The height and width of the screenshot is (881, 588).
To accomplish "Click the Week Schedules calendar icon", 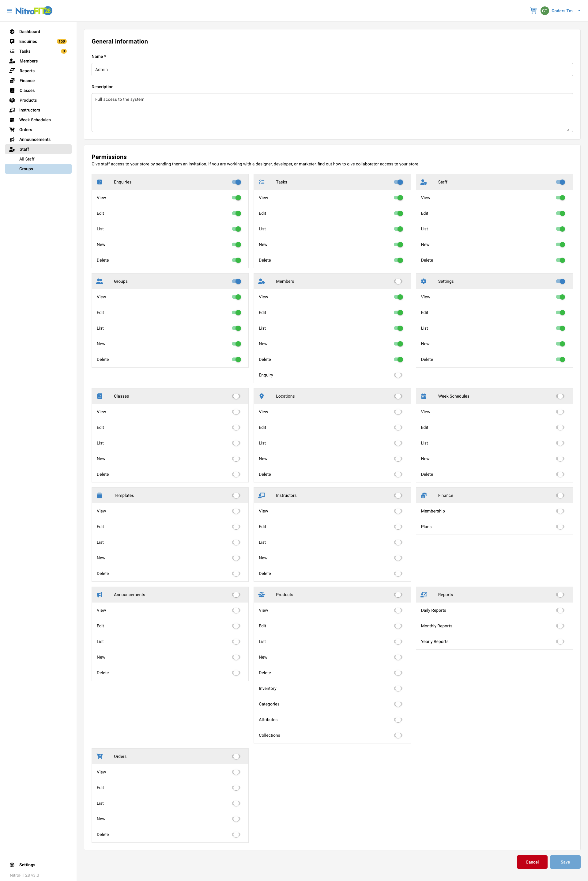I will pos(12,120).
